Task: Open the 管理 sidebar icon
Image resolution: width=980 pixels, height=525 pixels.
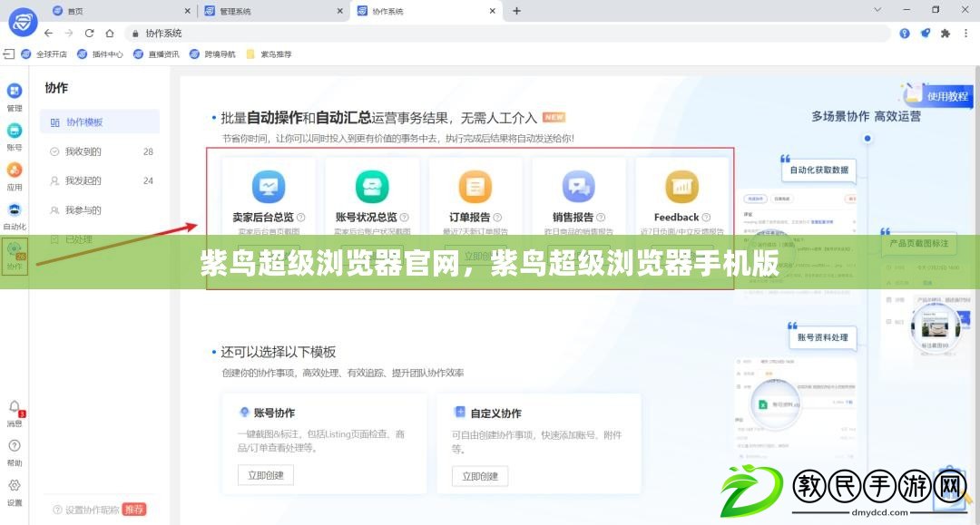Action: [x=15, y=92]
